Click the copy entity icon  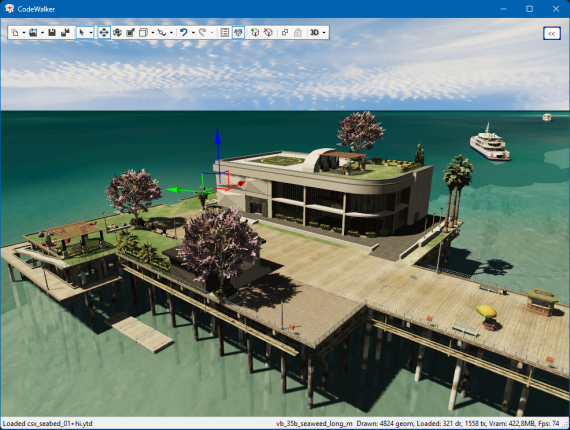coord(285,33)
